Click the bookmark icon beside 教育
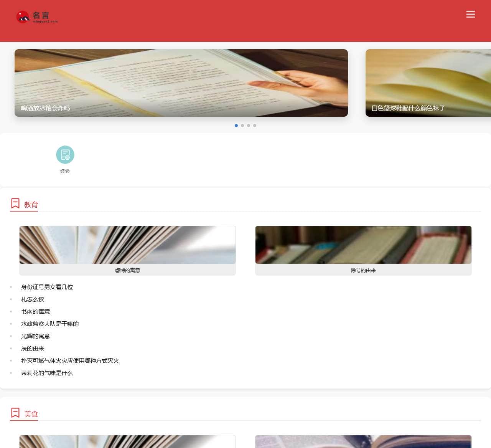This screenshot has width=491, height=448. tap(15, 203)
